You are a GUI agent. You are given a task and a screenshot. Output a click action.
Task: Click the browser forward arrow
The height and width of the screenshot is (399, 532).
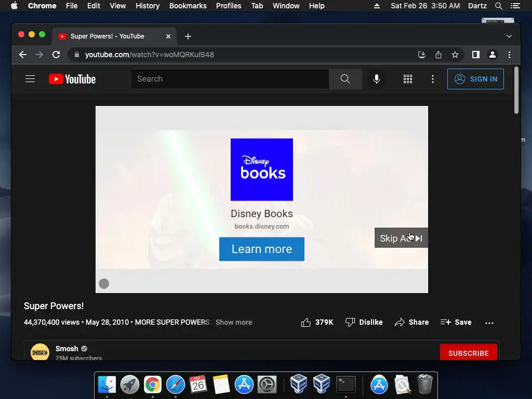[39, 55]
